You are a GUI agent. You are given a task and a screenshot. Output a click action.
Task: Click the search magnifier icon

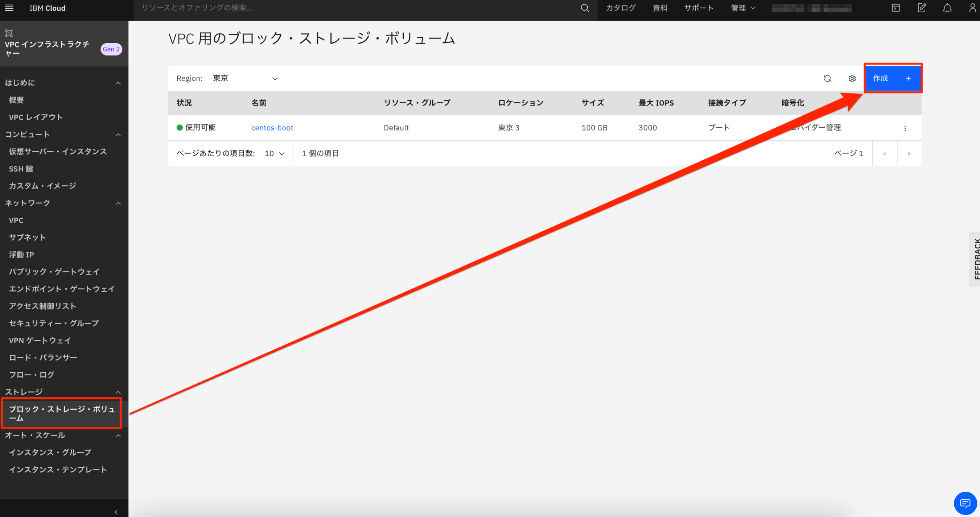click(x=585, y=8)
